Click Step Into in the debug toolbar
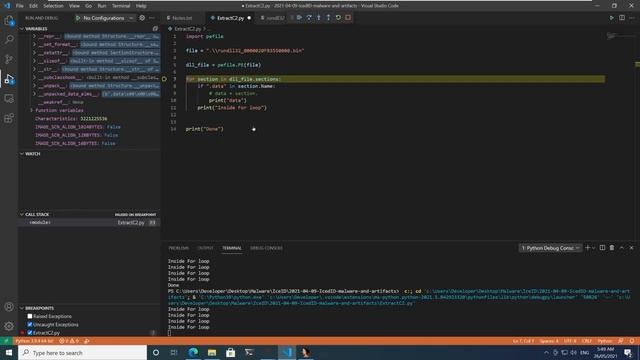640x360 pixels. click(319, 18)
